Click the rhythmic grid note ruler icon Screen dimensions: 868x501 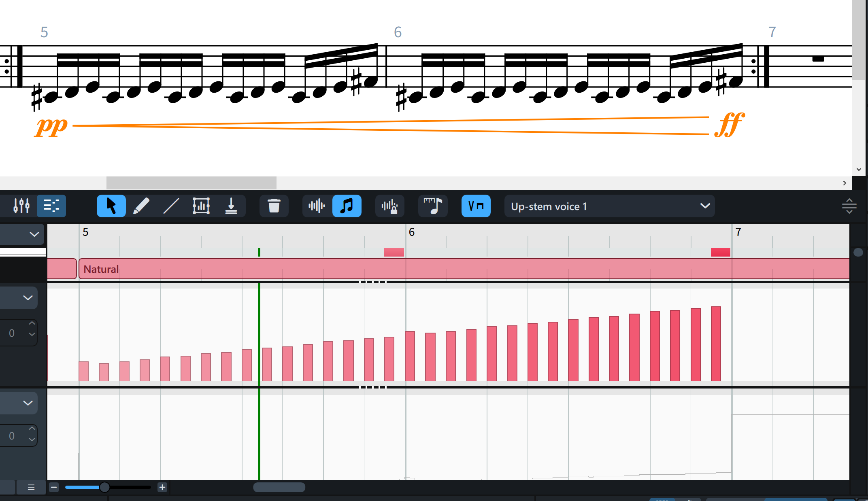433,206
